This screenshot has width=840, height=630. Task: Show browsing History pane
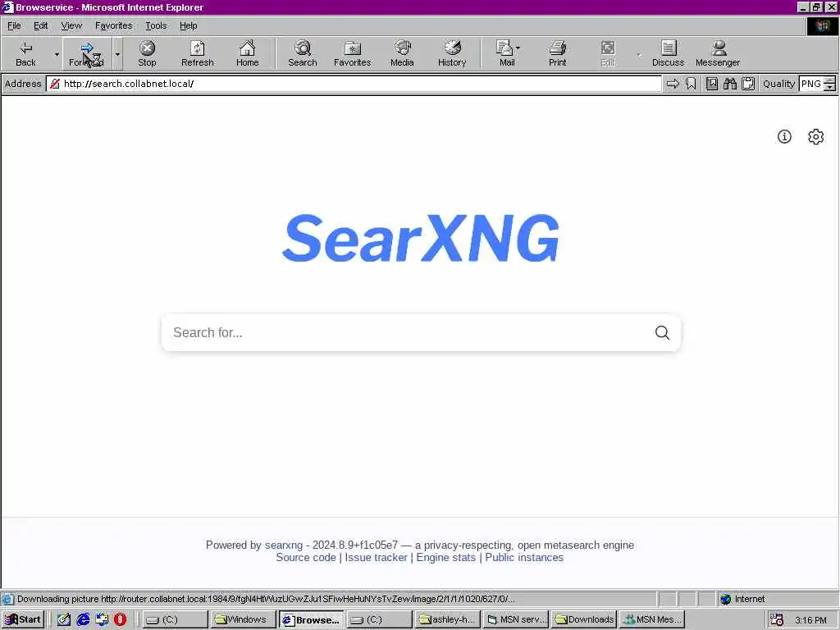point(452,53)
